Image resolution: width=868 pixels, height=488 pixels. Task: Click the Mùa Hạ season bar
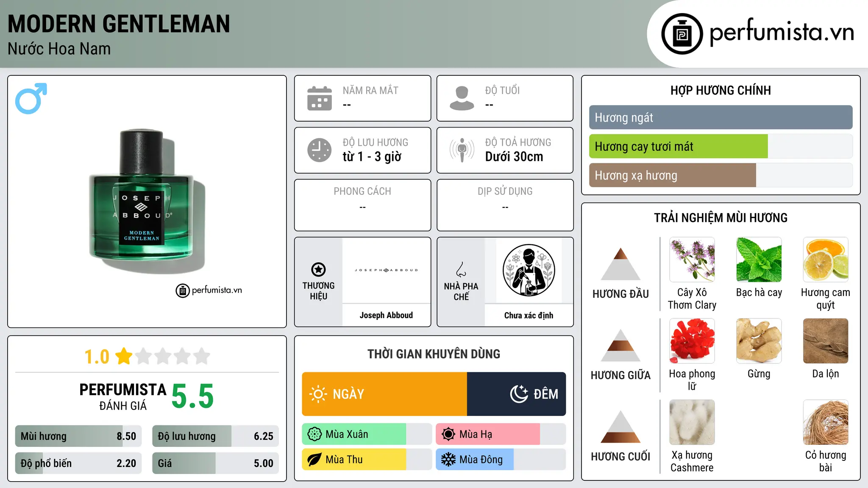click(x=501, y=434)
